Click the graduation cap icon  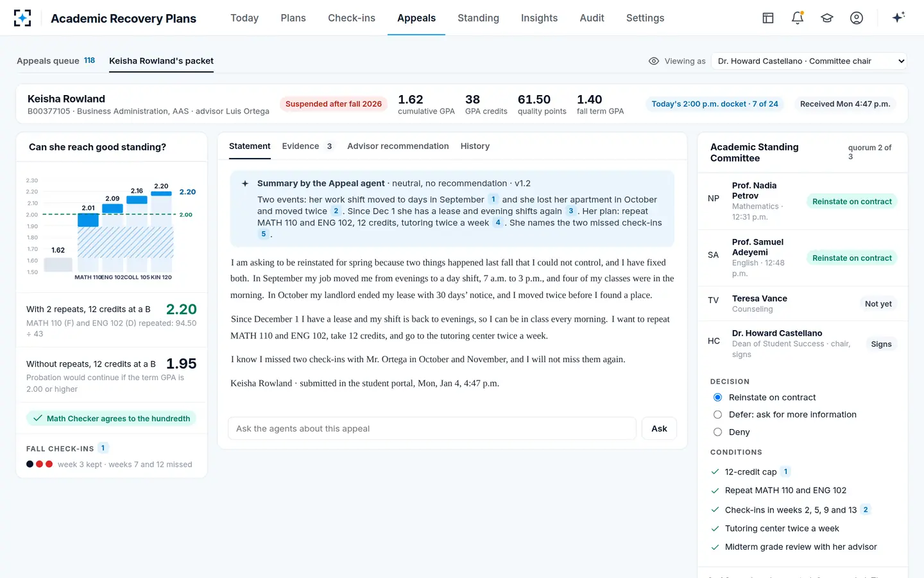pyautogui.click(x=827, y=18)
